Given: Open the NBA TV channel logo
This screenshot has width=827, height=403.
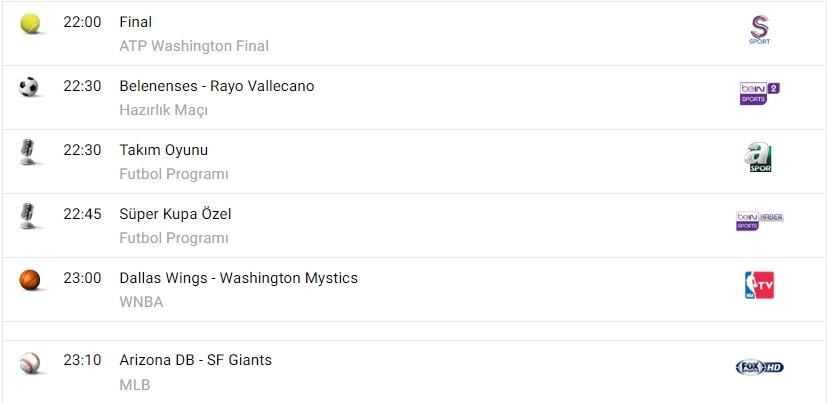Looking at the screenshot, I should (x=759, y=286).
